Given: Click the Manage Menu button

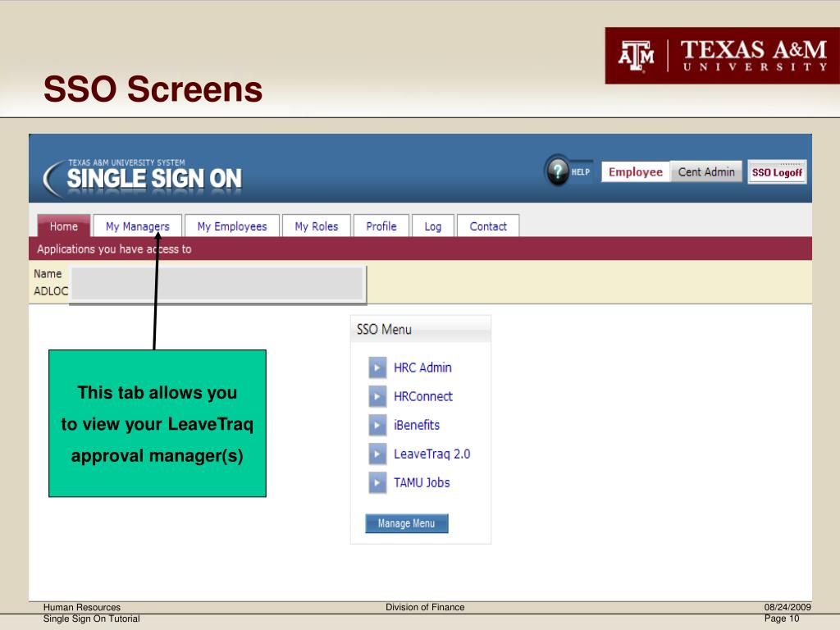Looking at the screenshot, I should (x=407, y=523).
